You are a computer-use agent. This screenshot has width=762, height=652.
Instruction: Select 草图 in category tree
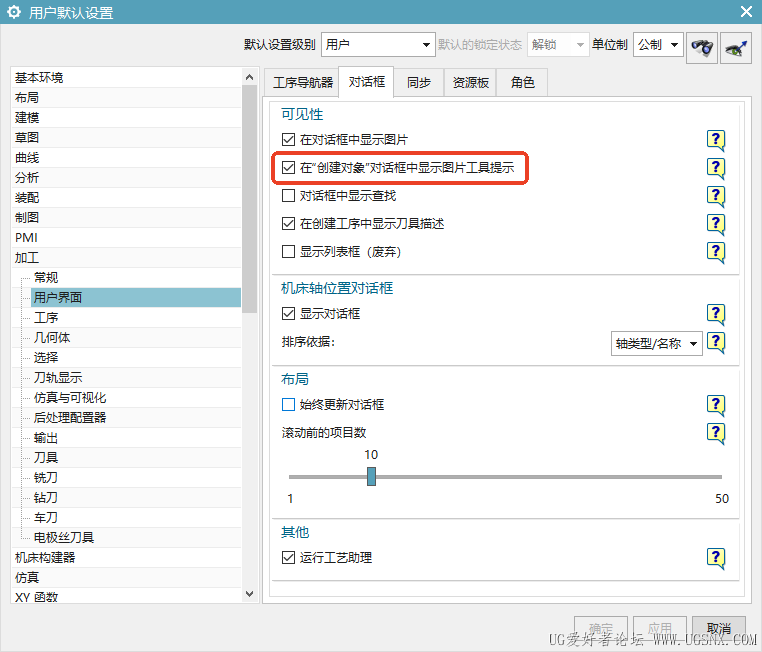pos(126,137)
